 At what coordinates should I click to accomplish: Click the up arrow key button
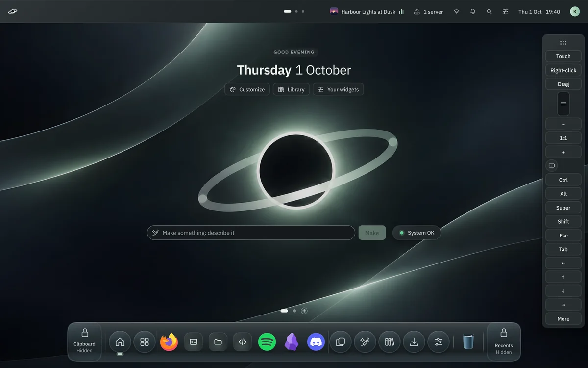tap(563, 277)
